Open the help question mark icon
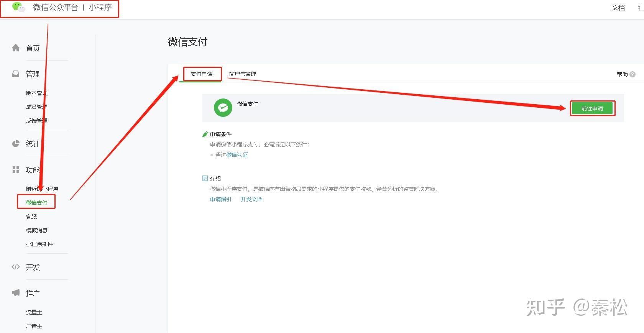 [632, 74]
